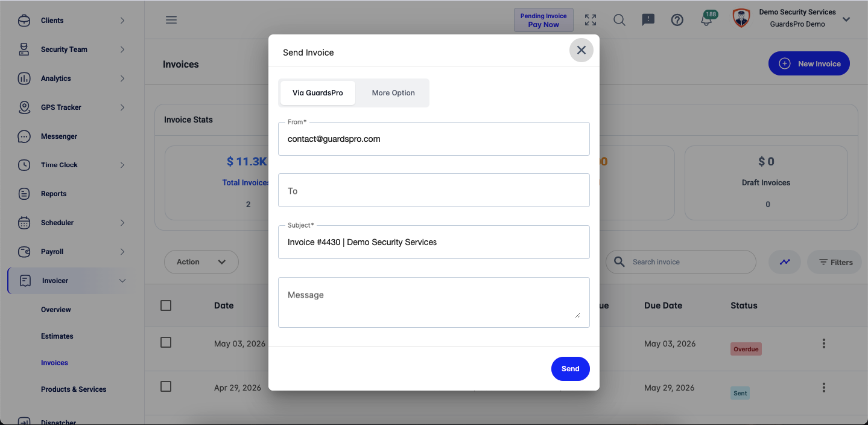Enter fullscreen with the expand icon
The width and height of the screenshot is (868, 425).
pyautogui.click(x=591, y=20)
